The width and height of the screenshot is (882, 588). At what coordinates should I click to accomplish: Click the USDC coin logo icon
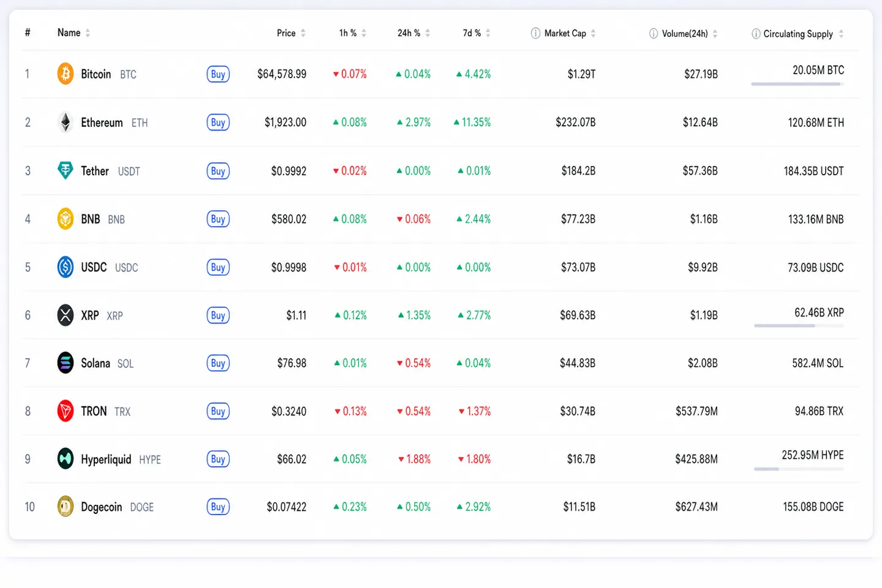pyautogui.click(x=66, y=267)
